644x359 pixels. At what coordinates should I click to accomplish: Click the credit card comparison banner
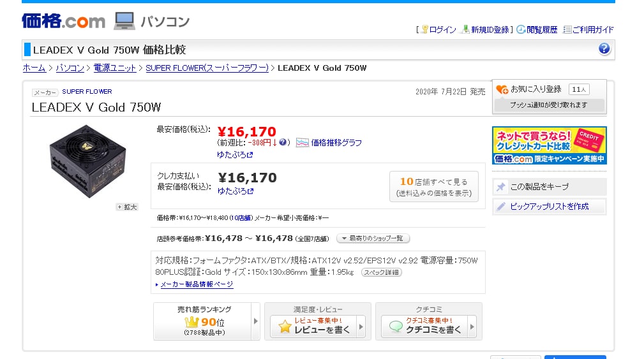(549, 145)
